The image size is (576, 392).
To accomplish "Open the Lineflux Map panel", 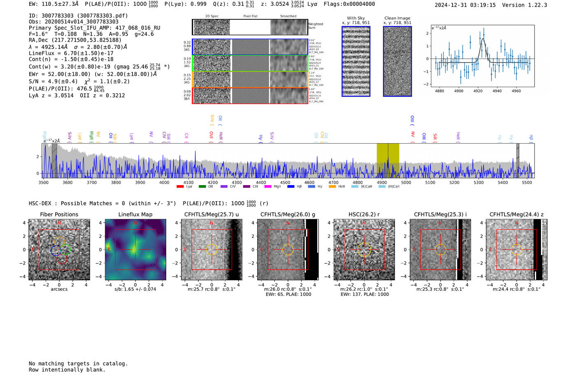I will point(135,250).
